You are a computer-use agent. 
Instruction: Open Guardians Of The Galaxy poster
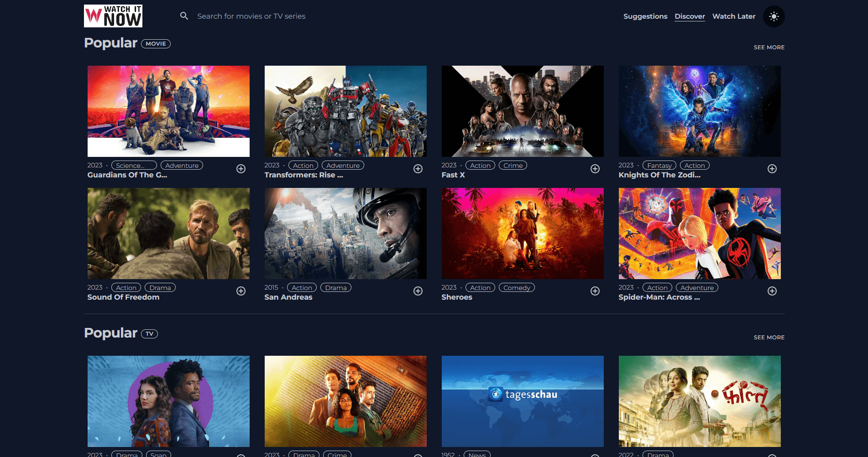pos(168,111)
